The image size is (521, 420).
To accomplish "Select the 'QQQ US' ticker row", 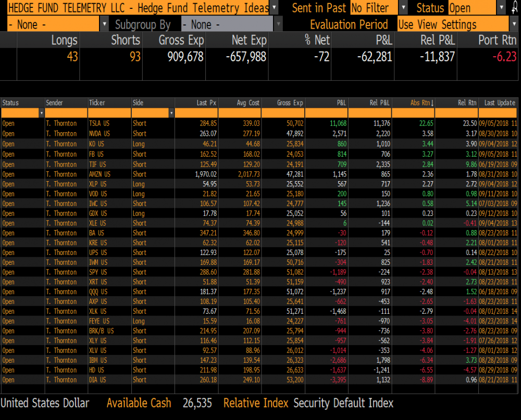I will [x=259, y=291].
